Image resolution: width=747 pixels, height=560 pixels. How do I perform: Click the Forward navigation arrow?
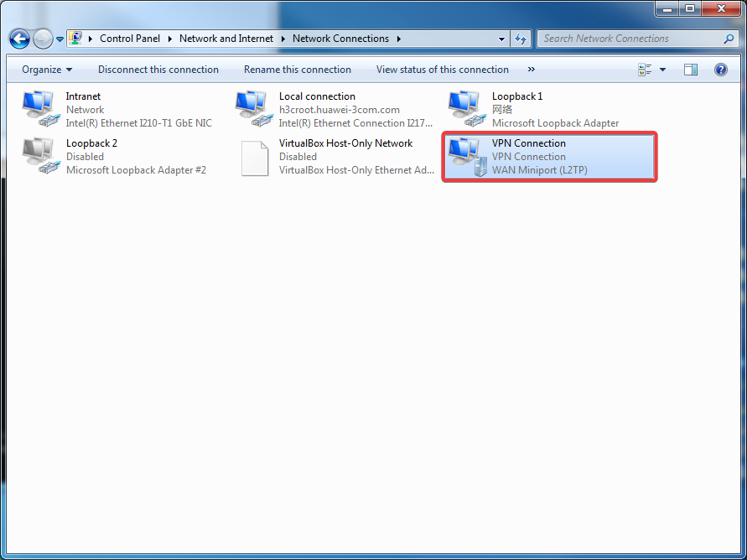click(44, 39)
